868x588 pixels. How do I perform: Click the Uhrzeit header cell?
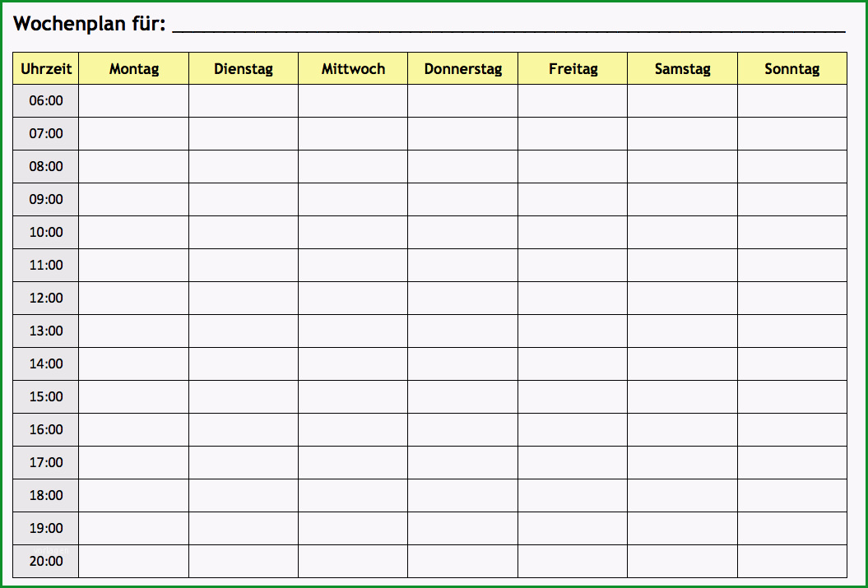[x=46, y=68]
